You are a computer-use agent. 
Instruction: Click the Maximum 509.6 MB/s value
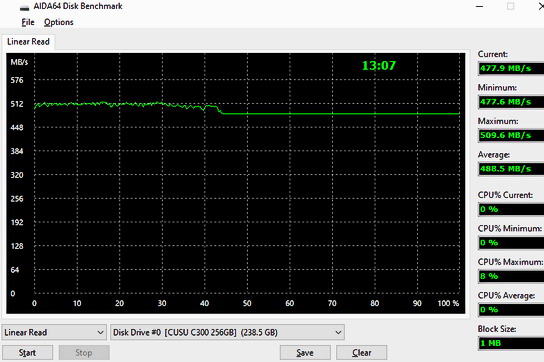pyautogui.click(x=511, y=135)
